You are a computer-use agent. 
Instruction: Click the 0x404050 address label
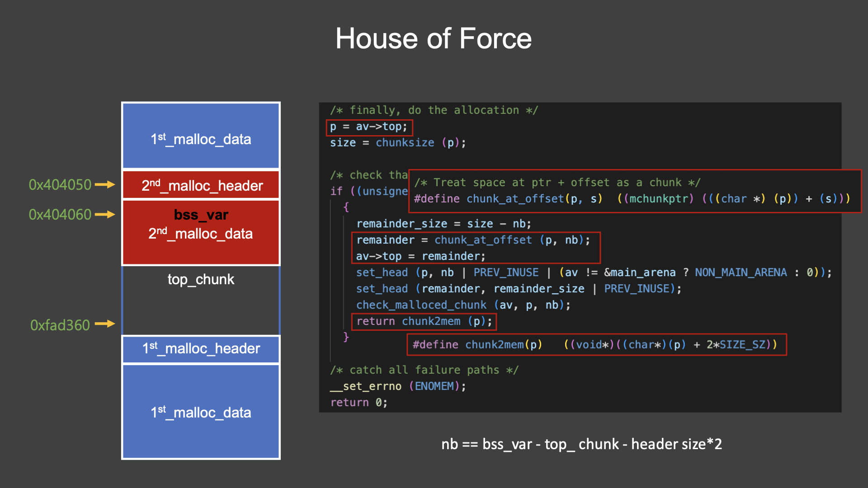60,185
